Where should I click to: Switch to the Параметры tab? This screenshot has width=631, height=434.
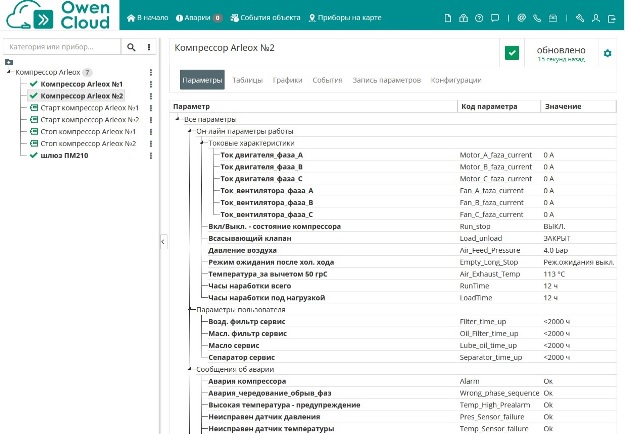(202, 80)
